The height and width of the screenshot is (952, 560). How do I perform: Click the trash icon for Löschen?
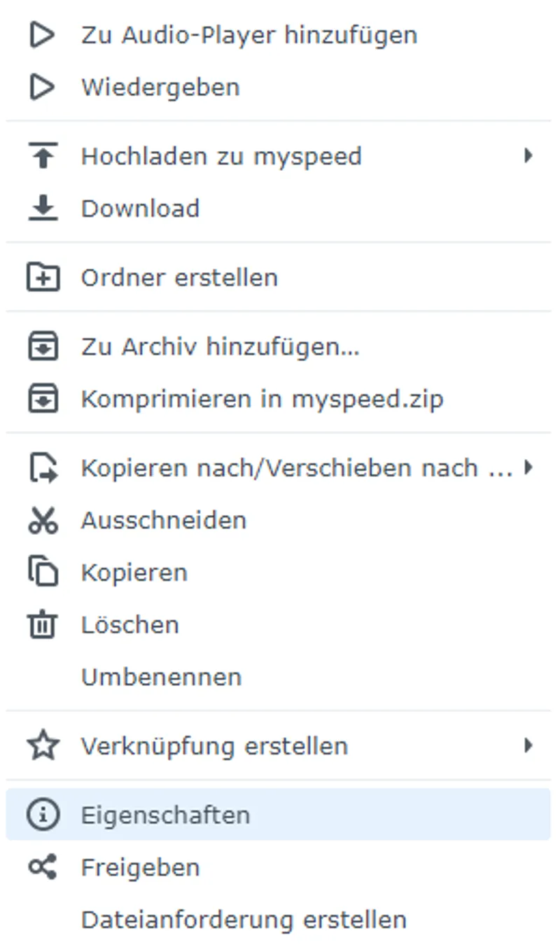(42, 624)
